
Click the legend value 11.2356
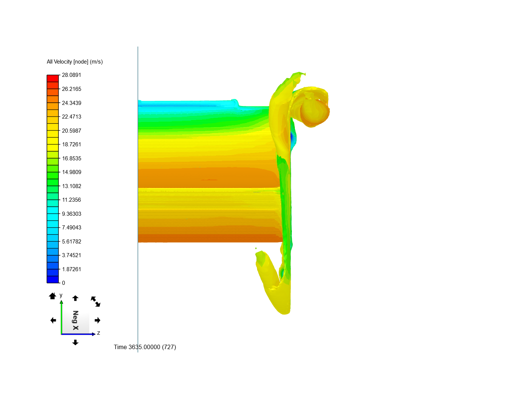[x=71, y=200]
